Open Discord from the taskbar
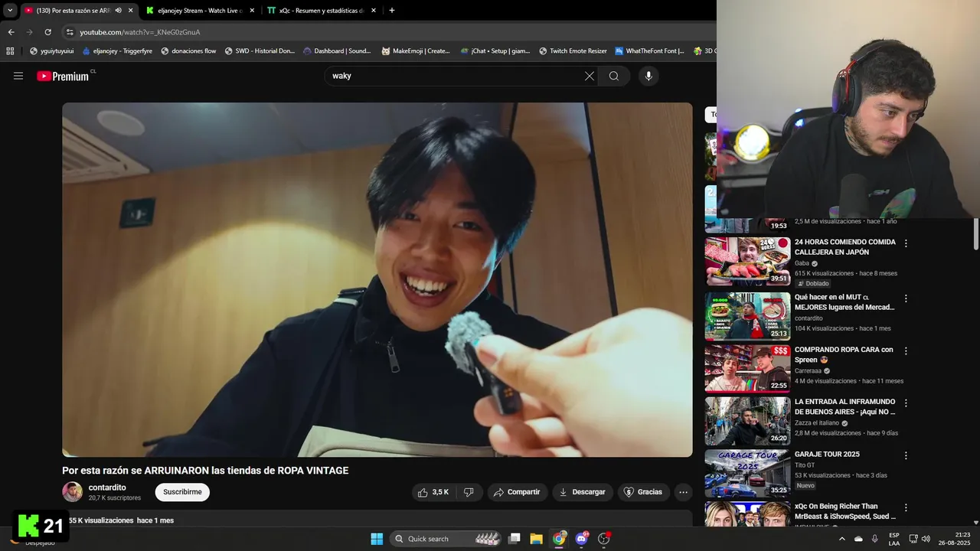980x551 pixels. coord(582,539)
